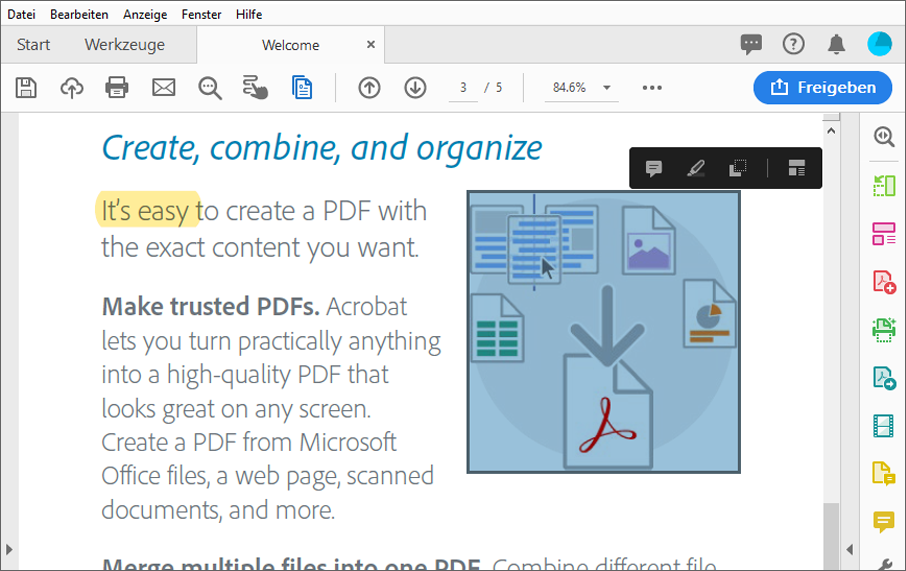This screenshot has width=906, height=571.
Task: Select the Welcome document tab
Action: [x=291, y=45]
